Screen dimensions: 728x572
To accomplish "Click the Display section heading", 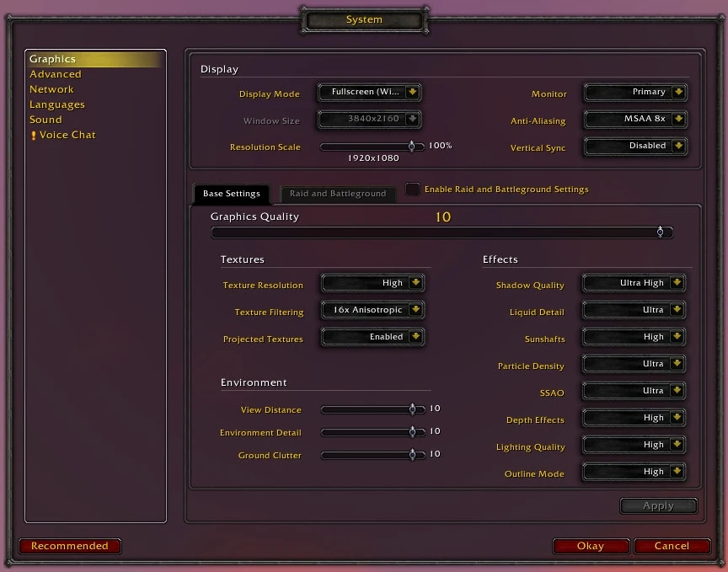I will [219, 69].
